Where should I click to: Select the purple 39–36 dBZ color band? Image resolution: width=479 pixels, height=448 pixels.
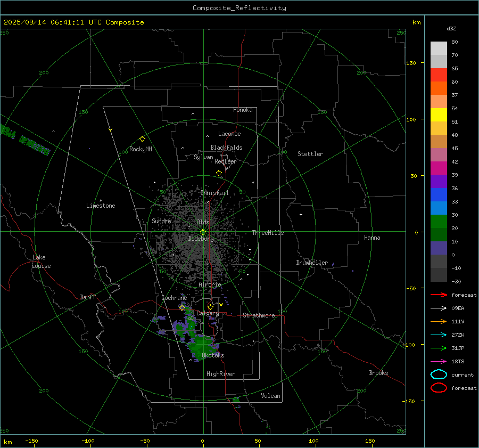439,181
